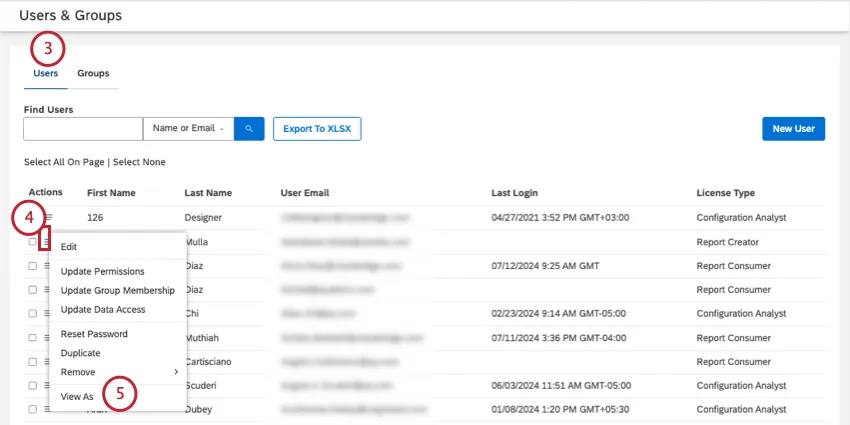Tick the checkbox for the Mulla row
The image size is (850, 425).
(33, 242)
